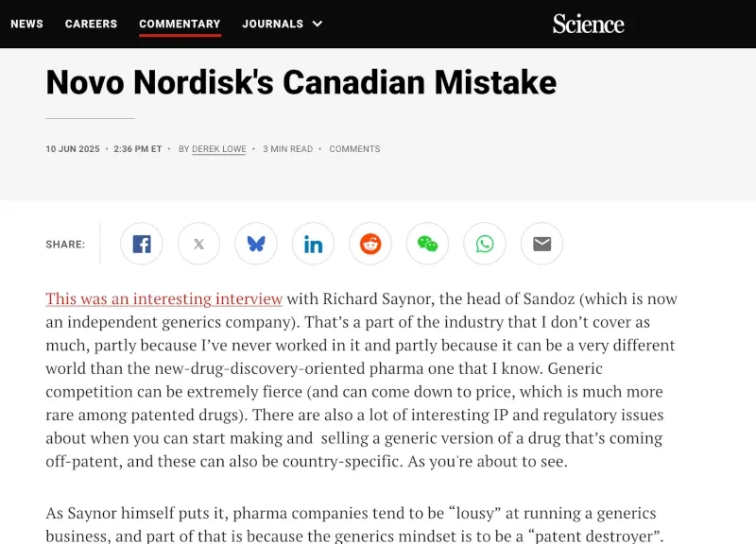Open "This was an interesting interview" link
This screenshot has width=756, height=544.
point(163,298)
